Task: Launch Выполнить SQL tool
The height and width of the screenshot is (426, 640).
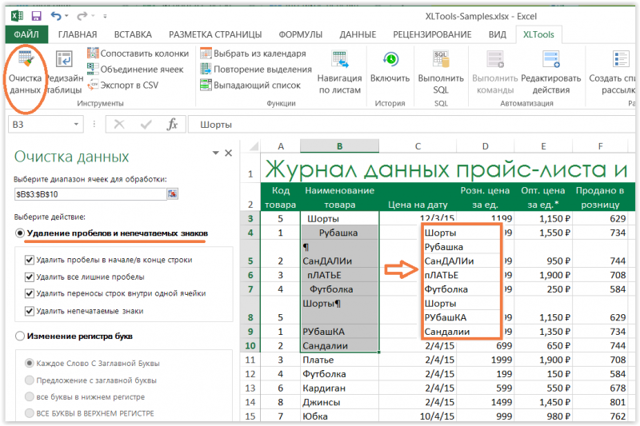Action: click(441, 73)
